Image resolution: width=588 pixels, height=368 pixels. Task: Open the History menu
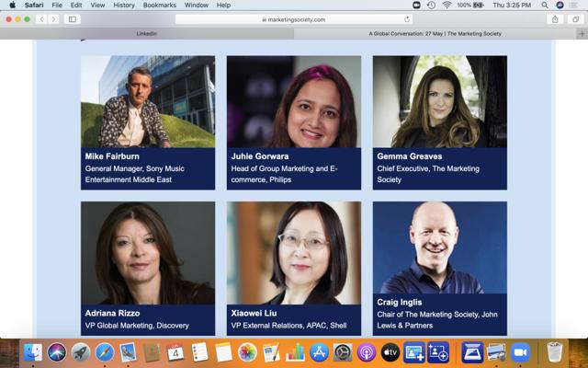[124, 5]
